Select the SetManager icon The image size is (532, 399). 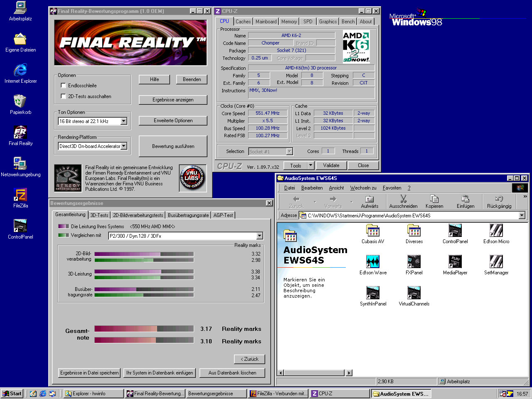(x=496, y=261)
